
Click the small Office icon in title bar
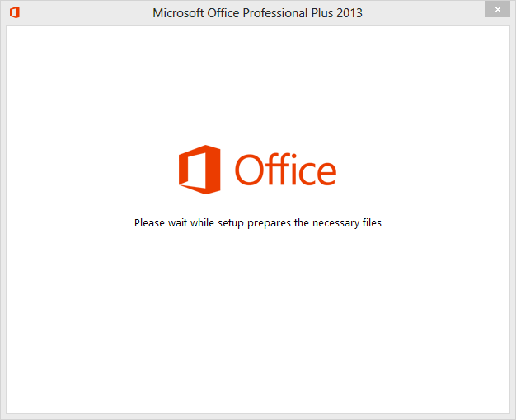point(15,13)
